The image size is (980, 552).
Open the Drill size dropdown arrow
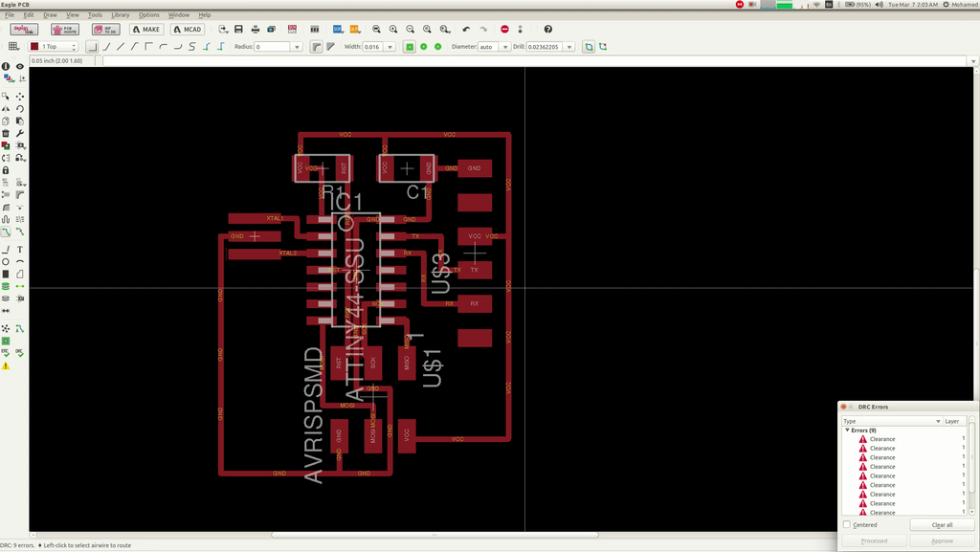click(569, 47)
